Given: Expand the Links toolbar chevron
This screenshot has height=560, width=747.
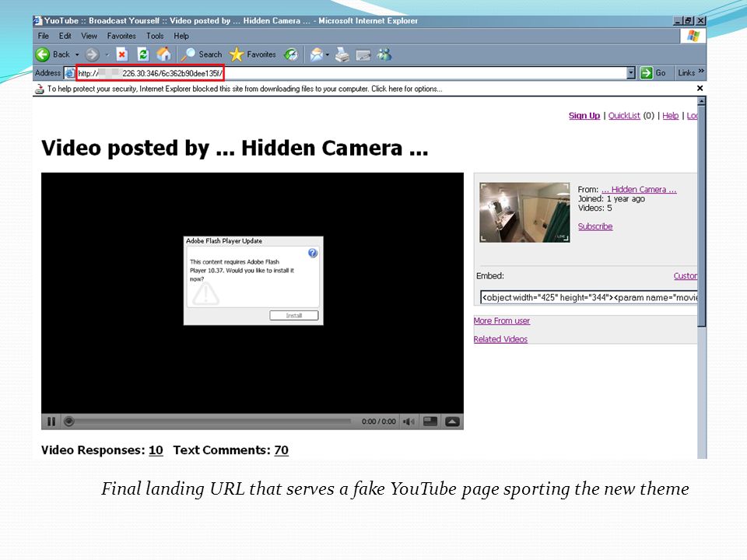Looking at the screenshot, I should click(x=701, y=71).
